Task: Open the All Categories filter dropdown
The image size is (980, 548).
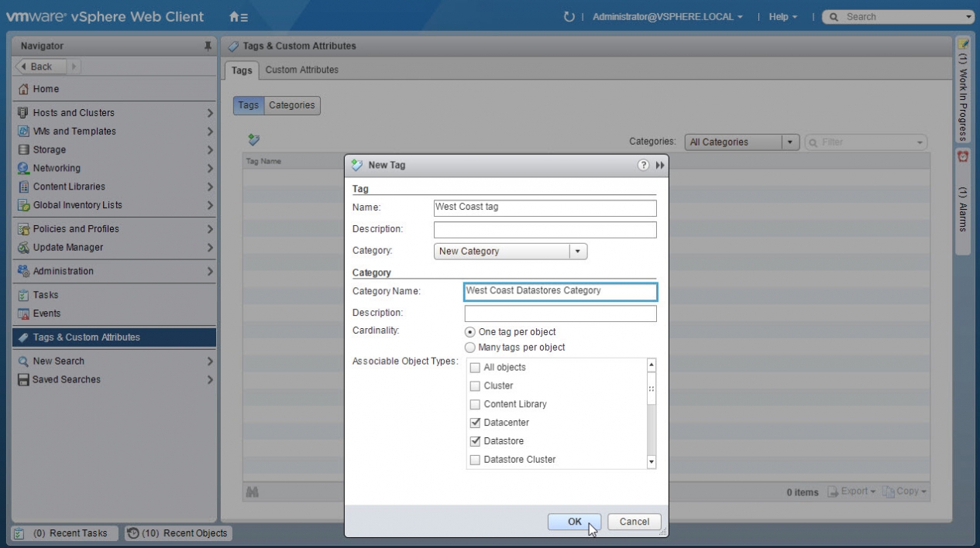Action: [x=789, y=142]
